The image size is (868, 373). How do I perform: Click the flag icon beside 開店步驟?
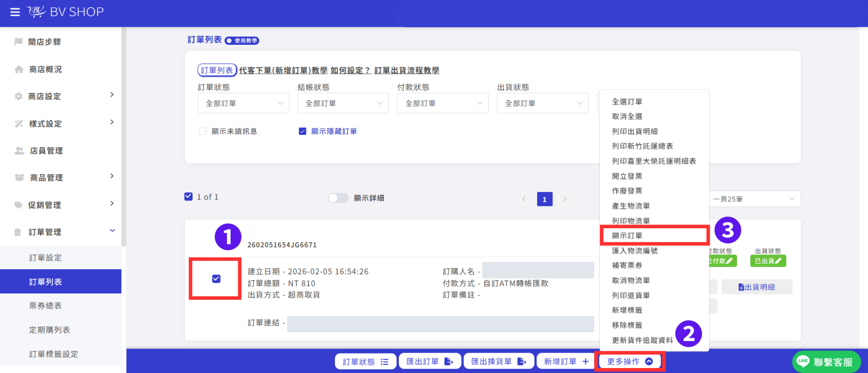[19, 42]
